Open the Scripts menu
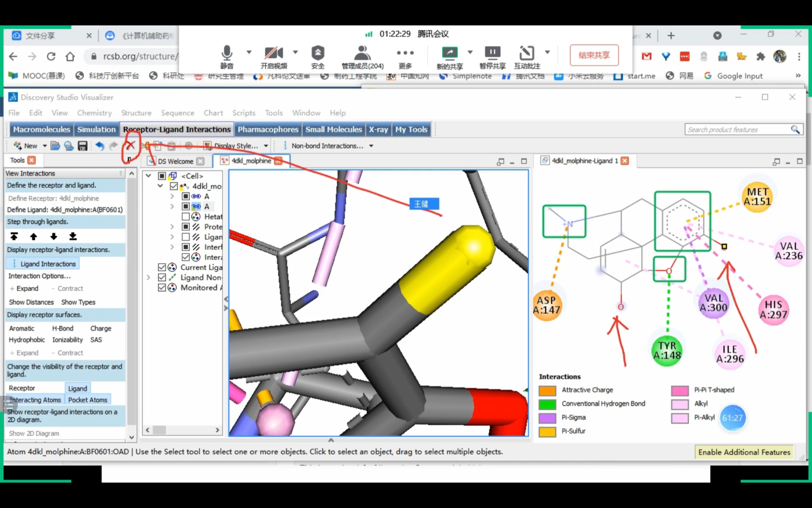 (x=244, y=113)
